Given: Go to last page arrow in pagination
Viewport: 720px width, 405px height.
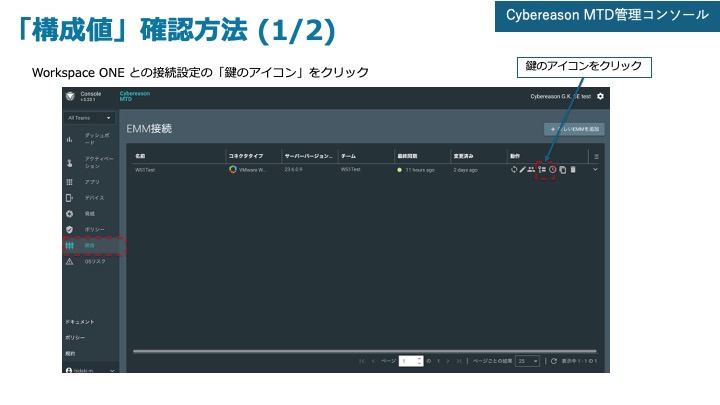Looking at the screenshot, I should click(x=459, y=361).
